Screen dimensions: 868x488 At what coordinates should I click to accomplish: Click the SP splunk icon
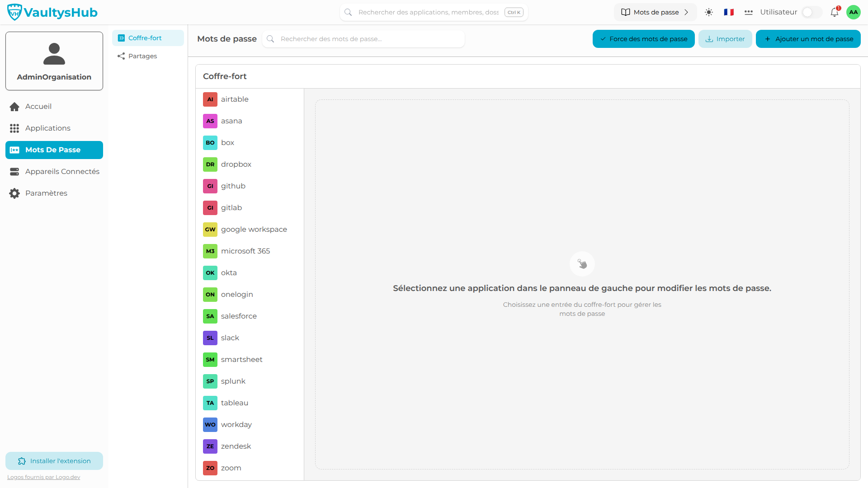(210, 381)
